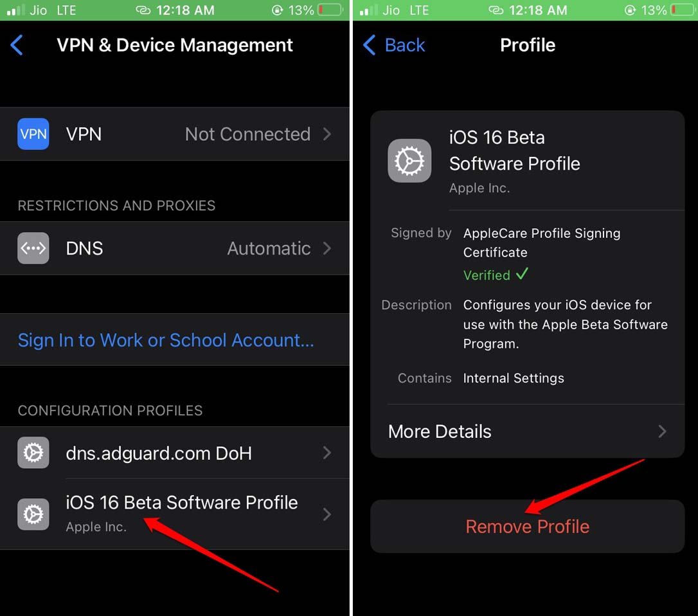Tap the Description label
This screenshot has height=616, width=698.
416,305
